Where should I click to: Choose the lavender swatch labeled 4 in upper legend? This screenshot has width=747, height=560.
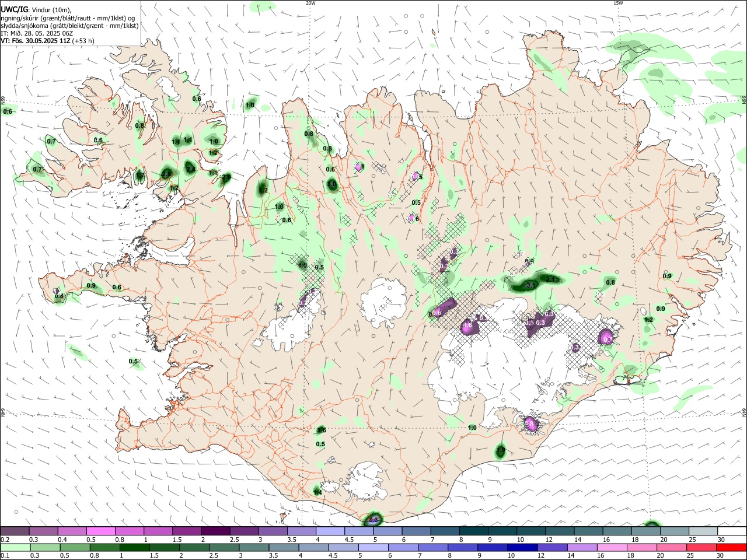(330, 531)
